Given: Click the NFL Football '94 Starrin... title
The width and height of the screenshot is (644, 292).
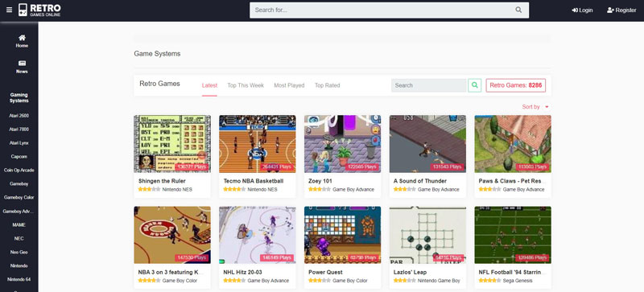Looking at the screenshot, I should [512, 272].
